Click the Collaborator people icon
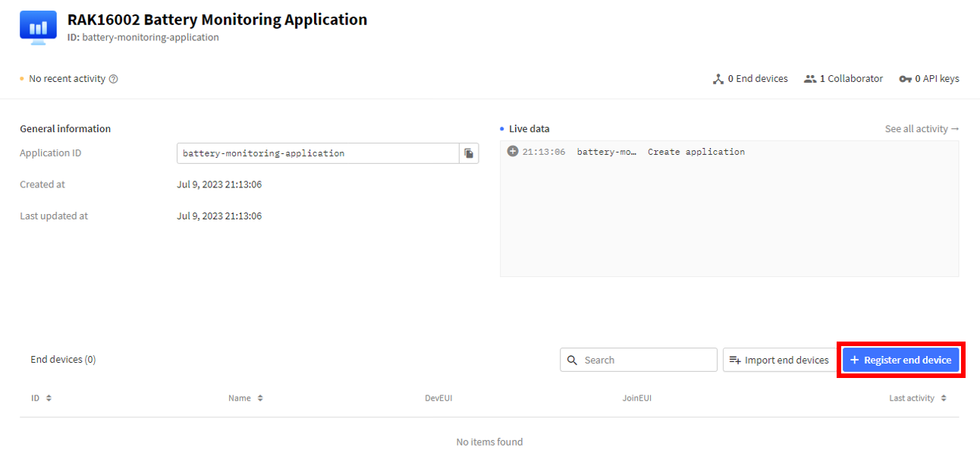The image size is (980, 463). pyautogui.click(x=810, y=79)
